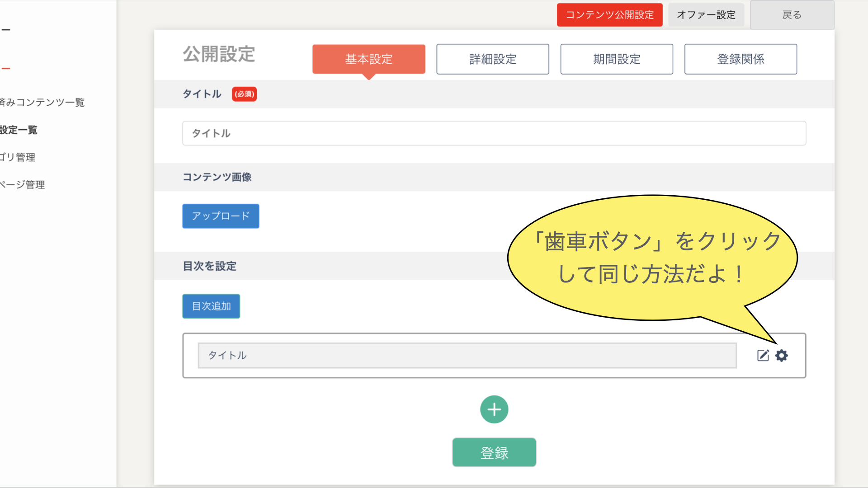Focus the top タイトル input field
868x488 pixels.
494,133
